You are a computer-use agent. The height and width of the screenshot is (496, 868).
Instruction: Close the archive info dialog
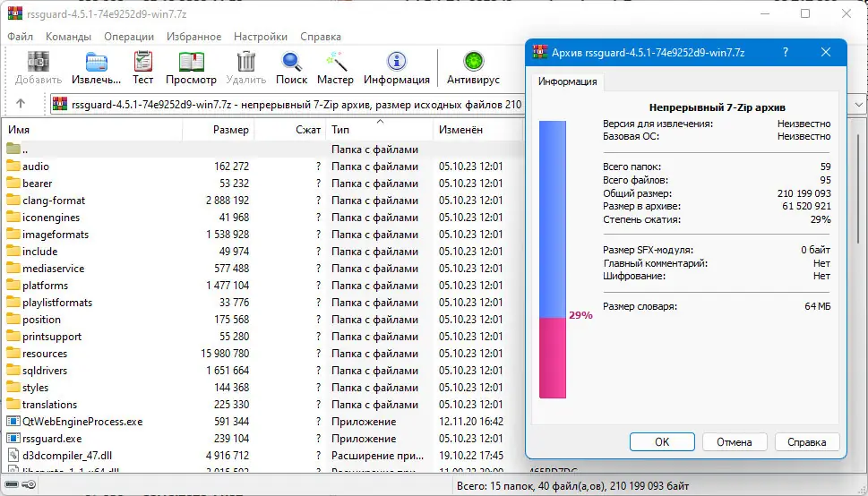[x=826, y=53]
